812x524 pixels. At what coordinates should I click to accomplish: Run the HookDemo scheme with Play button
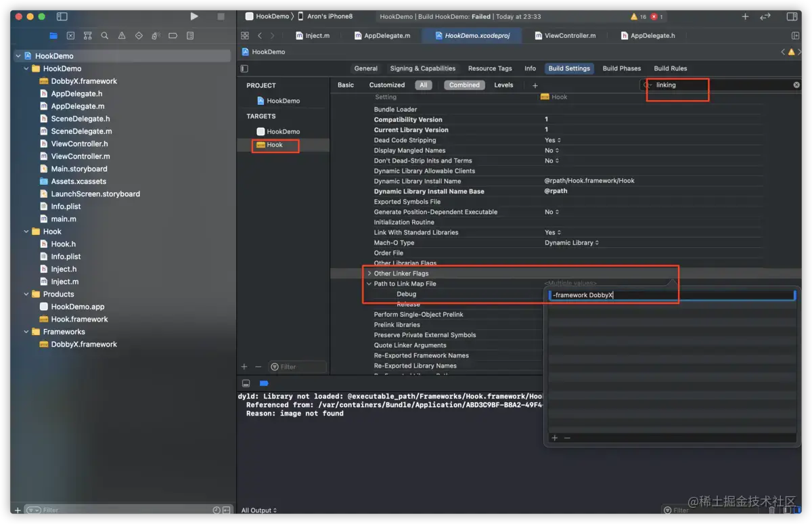(194, 16)
